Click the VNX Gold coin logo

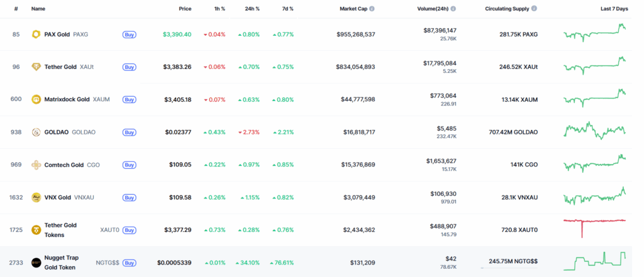pos(36,197)
